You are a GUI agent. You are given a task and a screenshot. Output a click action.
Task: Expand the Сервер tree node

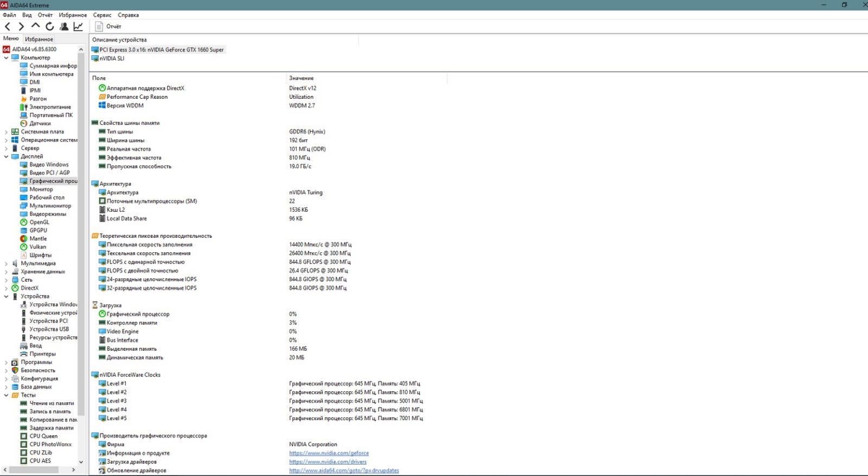click(x=6, y=148)
